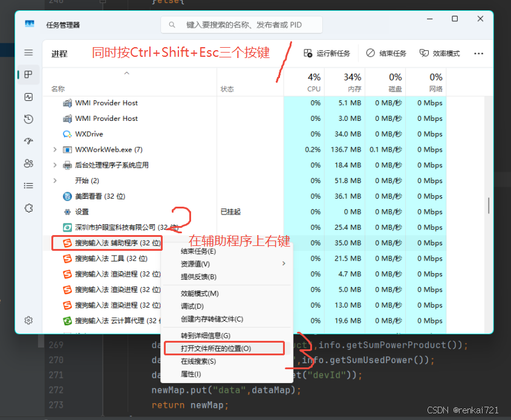Image resolution: width=511 pixels, height=420 pixels.
Task: Sort by the CPU column header
Action: tap(304, 82)
